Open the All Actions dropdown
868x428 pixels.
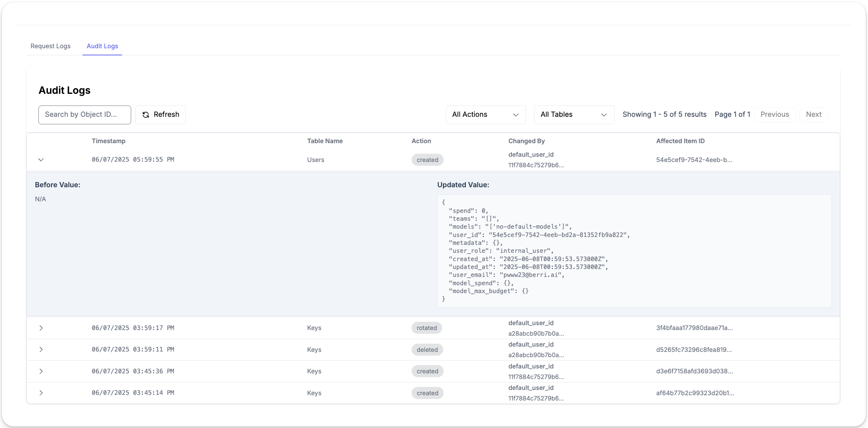485,115
